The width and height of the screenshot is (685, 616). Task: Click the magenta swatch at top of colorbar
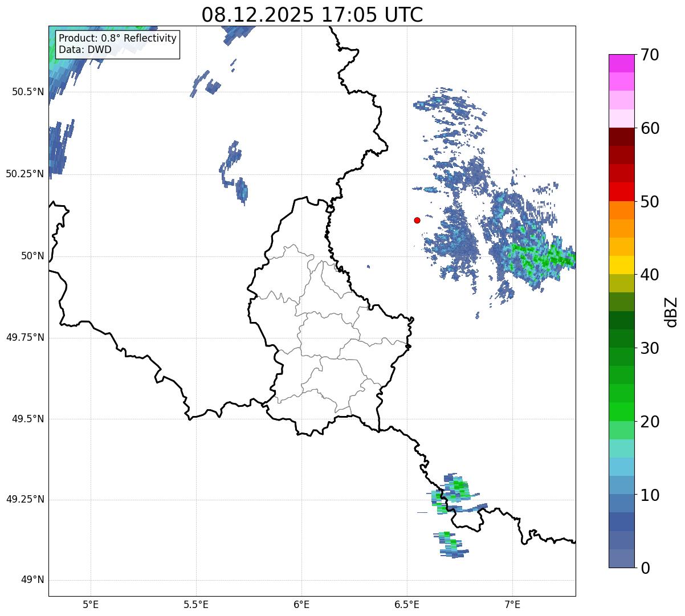point(621,63)
